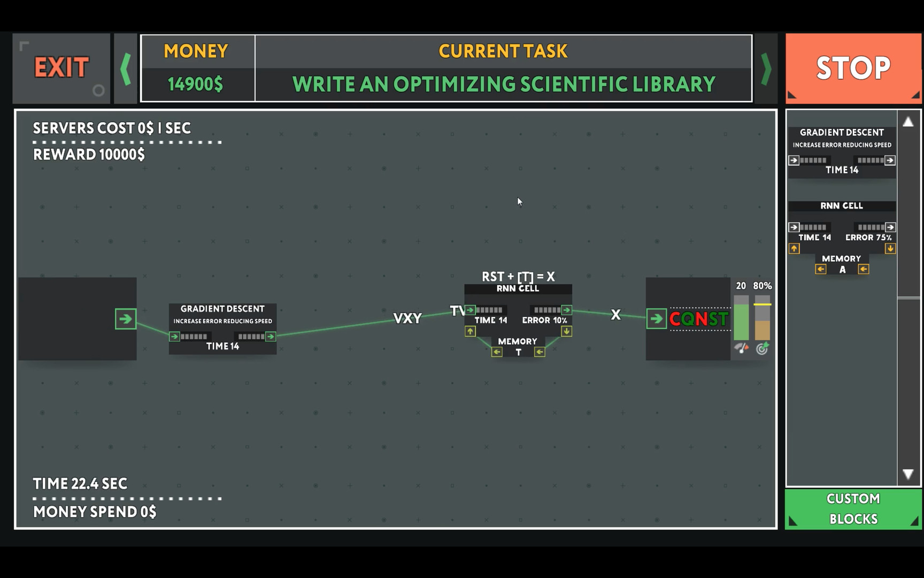Viewport: 924px width, 578px height.
Task: Select the RNN Cell block from the sidebar palette
Action: (842, 205)
